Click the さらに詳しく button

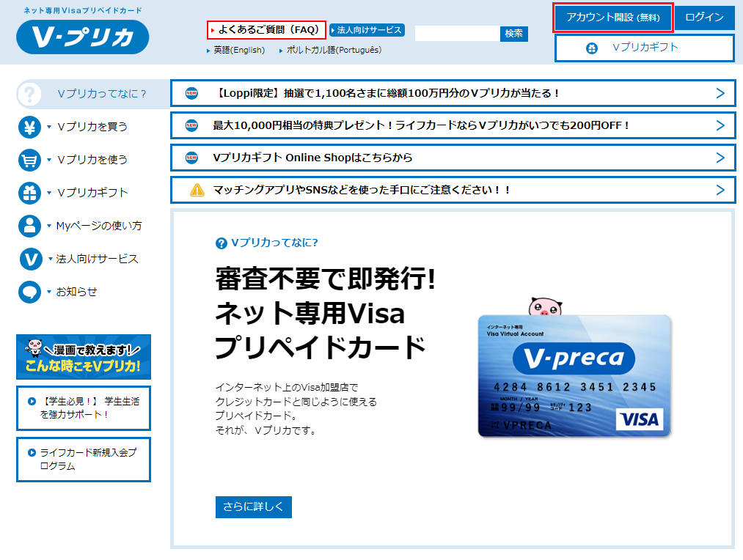click(x=254, y=507)
